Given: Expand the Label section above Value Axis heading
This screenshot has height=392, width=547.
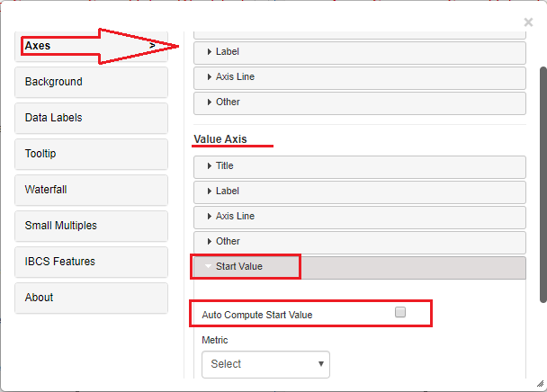Looking at the screenshot, I should [359, 52].
